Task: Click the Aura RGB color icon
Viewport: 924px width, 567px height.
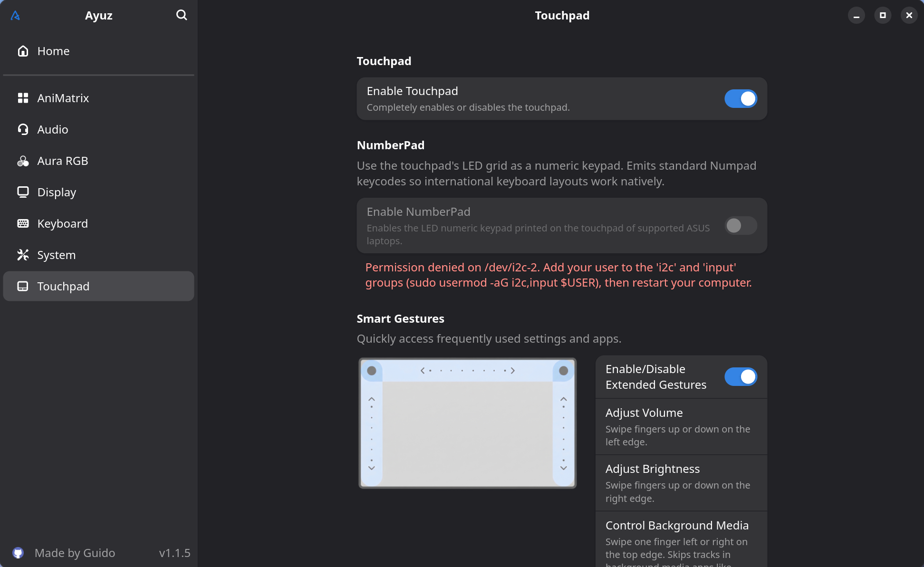Action: click(23, 161)
